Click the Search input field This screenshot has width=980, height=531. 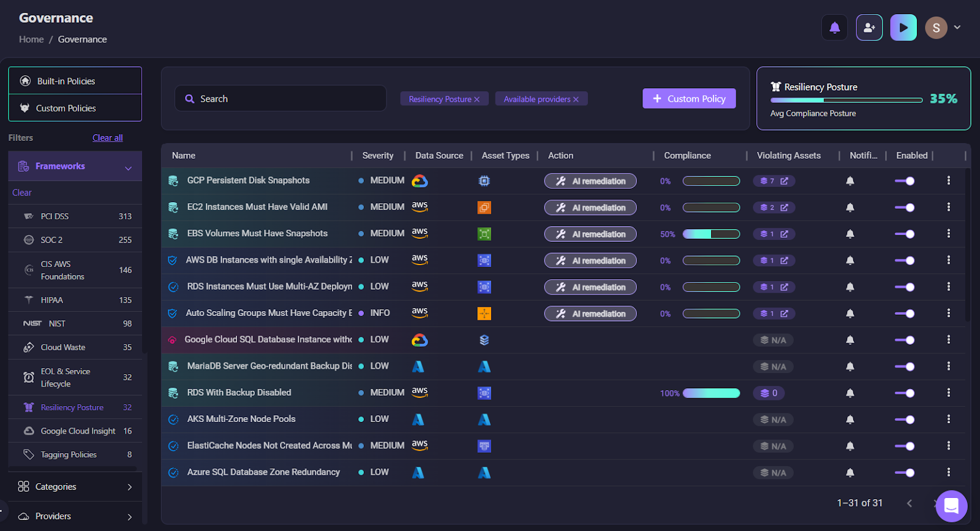pos(281,99)
